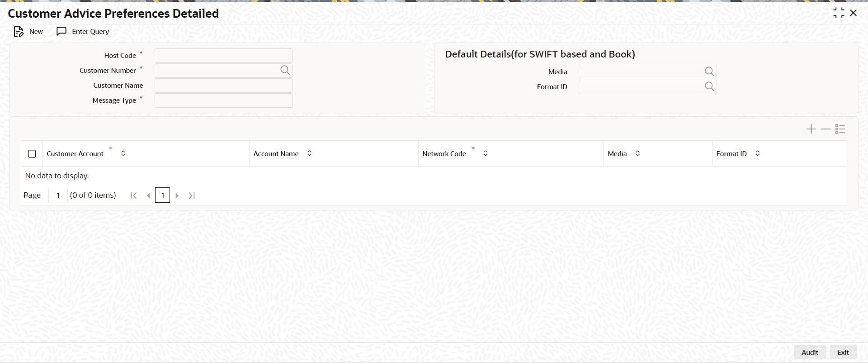Open Customer Number lookup search
Viewport: 868px width, 363px height.
285,70
